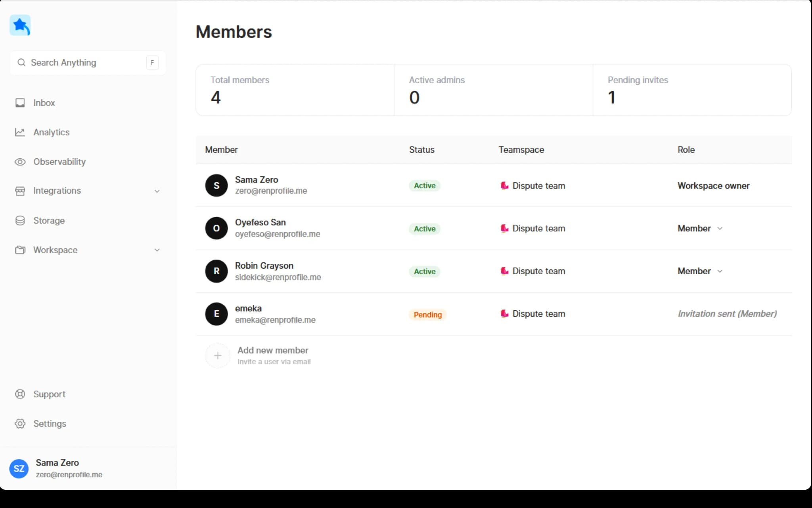Screen dimensions: 812x508
Task: Click the plus icon to add member
Action: coord(217,356)
